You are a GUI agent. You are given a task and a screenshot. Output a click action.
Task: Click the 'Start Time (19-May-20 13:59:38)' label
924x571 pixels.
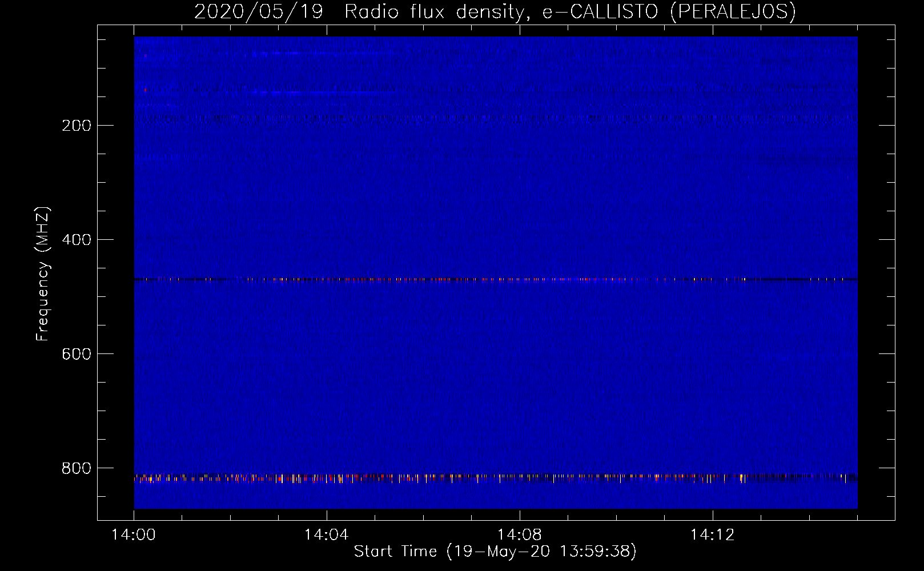pos(495,552)
